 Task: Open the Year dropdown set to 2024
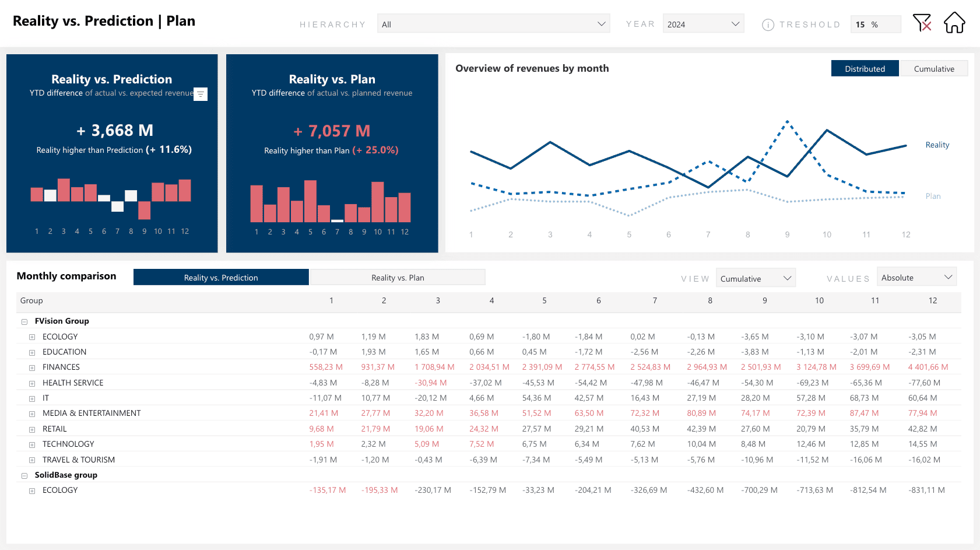(703, 23)
